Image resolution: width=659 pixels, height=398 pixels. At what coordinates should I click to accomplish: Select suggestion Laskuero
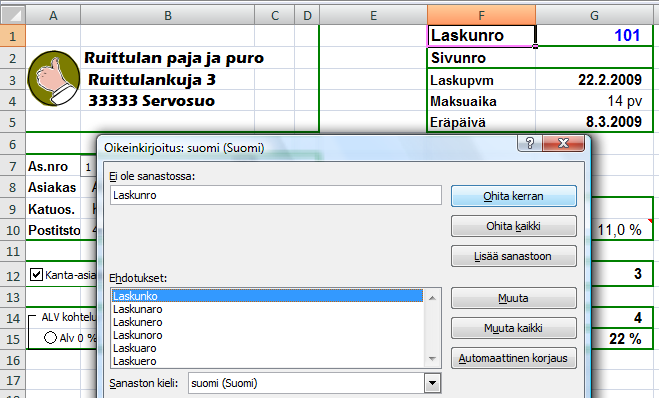click(267, 361)
